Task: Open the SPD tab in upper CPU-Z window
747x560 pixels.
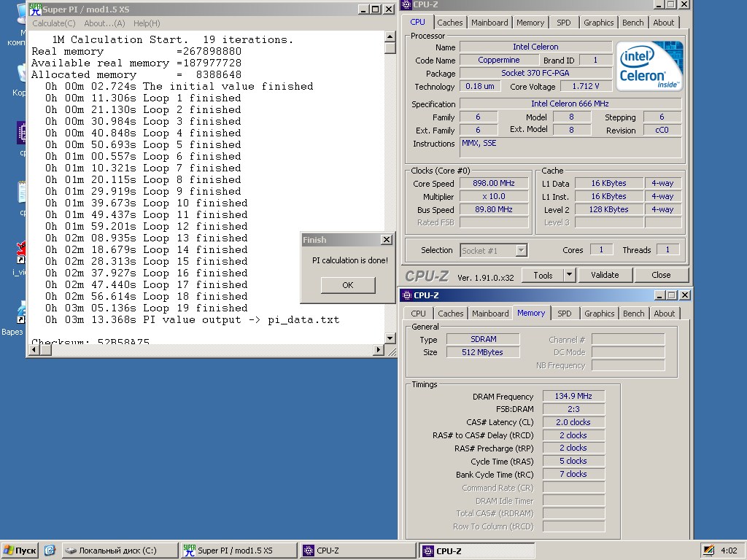Action: [x=564, y=23]
